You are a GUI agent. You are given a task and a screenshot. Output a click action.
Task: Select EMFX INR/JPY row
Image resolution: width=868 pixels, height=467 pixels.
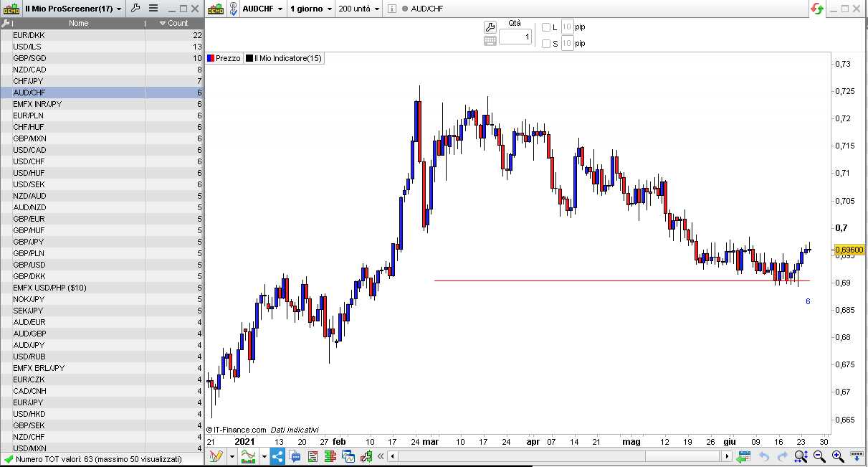click(x=102, y=104)
